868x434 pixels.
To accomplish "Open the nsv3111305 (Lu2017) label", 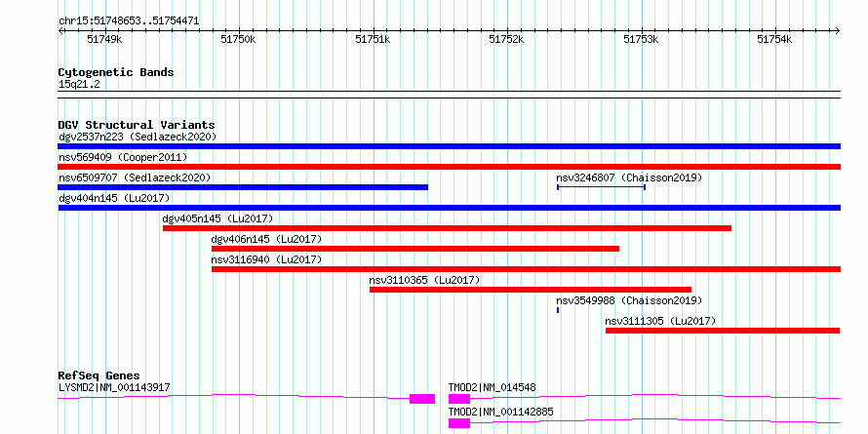I will (x=660, y=321).
